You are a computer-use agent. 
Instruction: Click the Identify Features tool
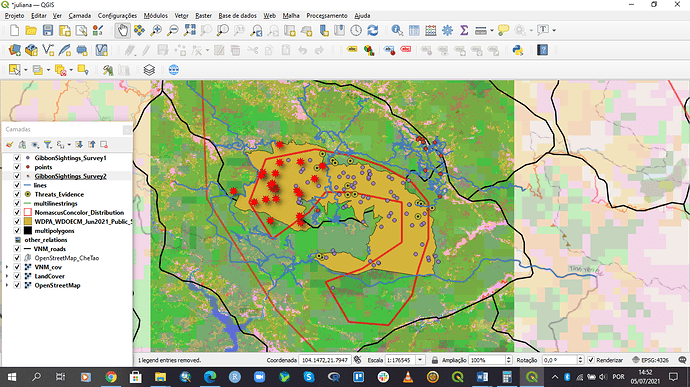click(397, 30)
